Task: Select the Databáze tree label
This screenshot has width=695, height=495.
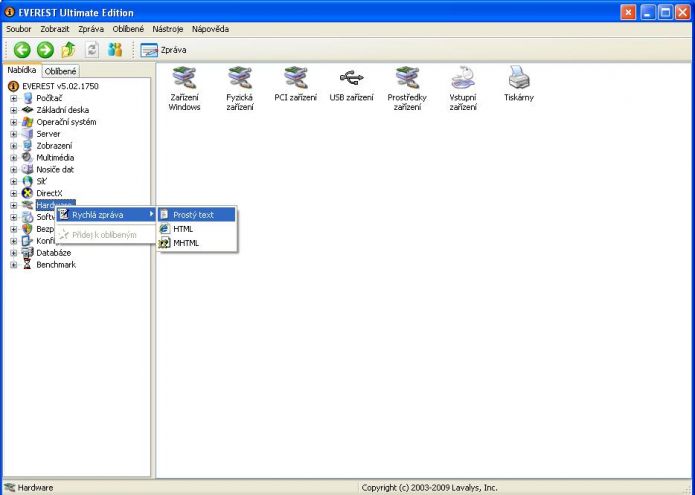Action: (54, 253)
